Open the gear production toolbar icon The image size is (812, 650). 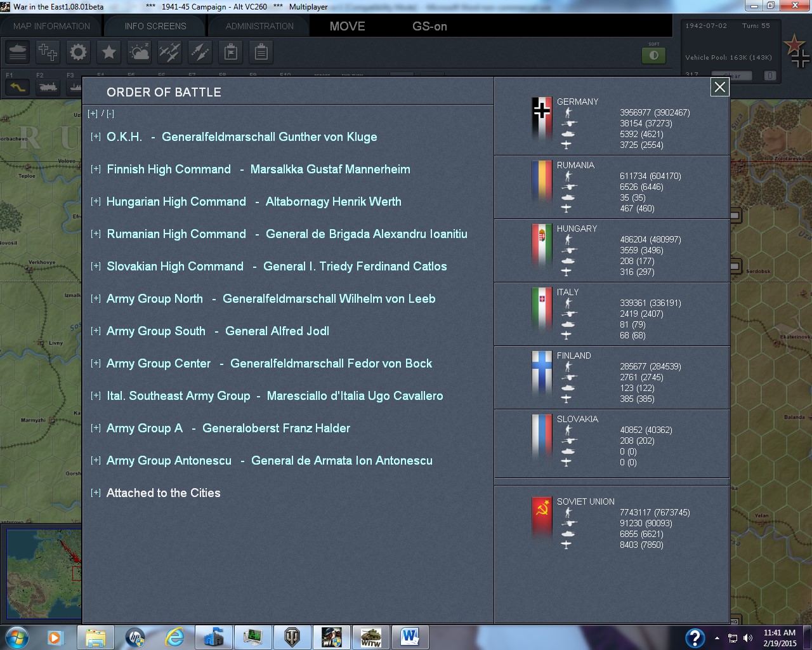(x=79, y=52)
